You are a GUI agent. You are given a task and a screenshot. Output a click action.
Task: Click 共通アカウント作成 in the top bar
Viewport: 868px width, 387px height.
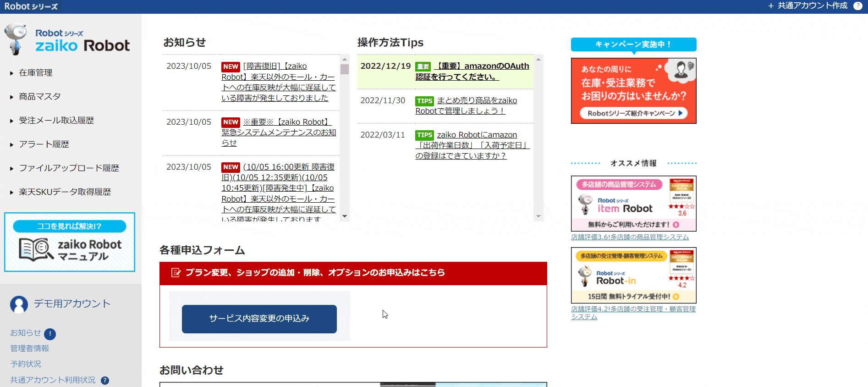coord(813,6)
